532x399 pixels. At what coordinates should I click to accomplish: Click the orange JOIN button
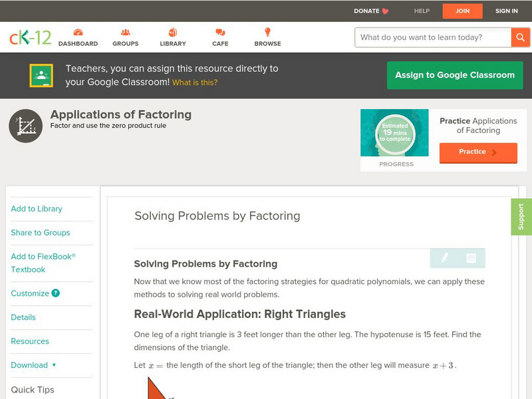462,11
